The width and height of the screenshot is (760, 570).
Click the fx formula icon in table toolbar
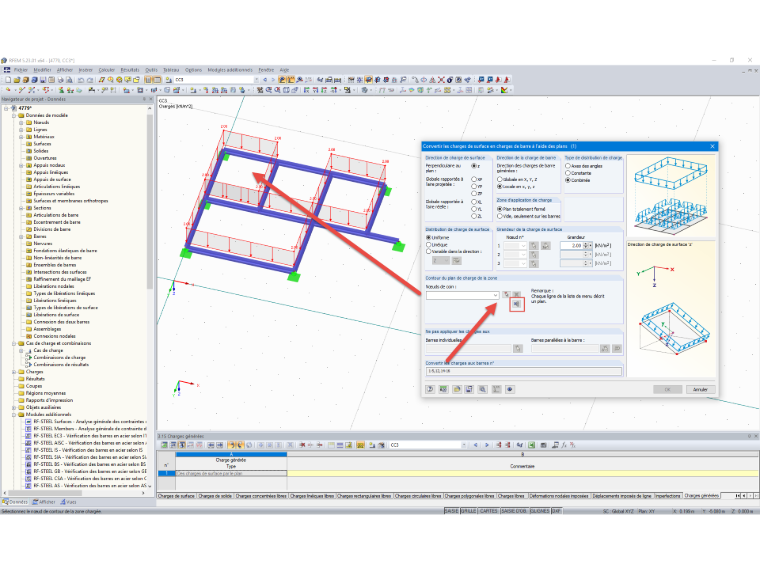(564, 445)
